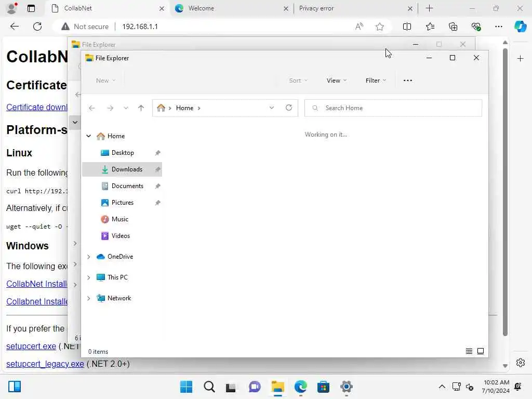This screenshot has height=399, width=532.
Task: Click the OneDrive cloud icon
Action: pos(101,257)
